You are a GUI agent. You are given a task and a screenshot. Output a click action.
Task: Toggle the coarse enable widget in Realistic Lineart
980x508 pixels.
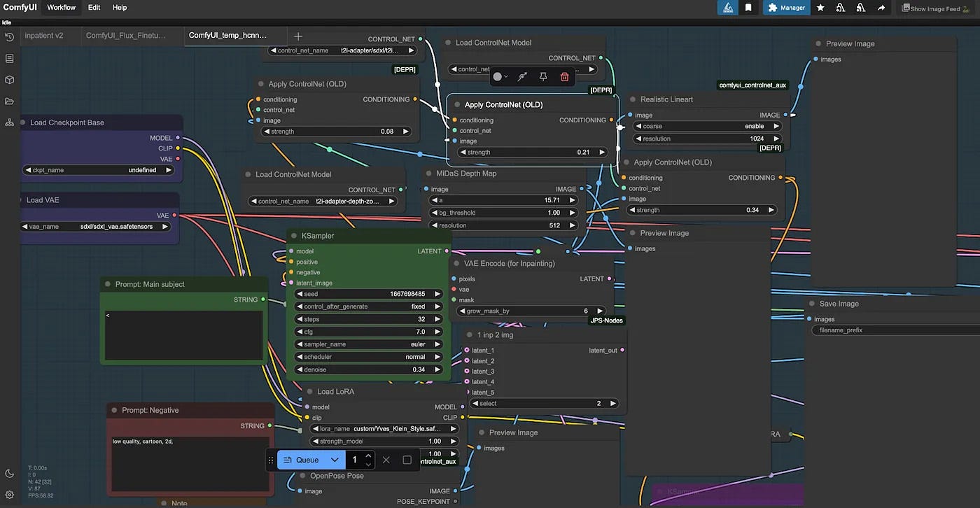706,126
